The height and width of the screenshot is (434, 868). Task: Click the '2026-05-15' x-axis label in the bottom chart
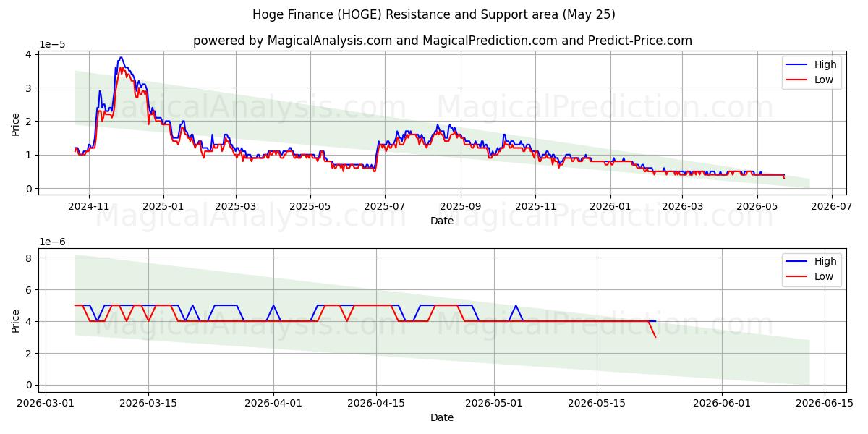597,403
